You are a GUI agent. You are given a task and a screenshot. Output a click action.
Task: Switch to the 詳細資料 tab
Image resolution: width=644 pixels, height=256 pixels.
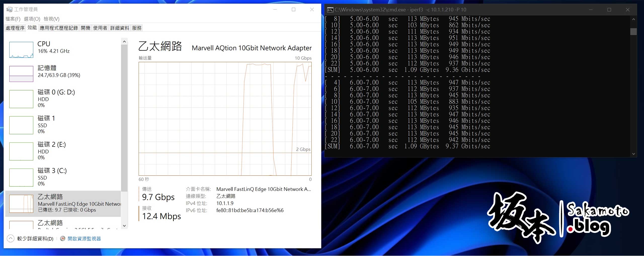pyautogui.click(x=120, y=28)
